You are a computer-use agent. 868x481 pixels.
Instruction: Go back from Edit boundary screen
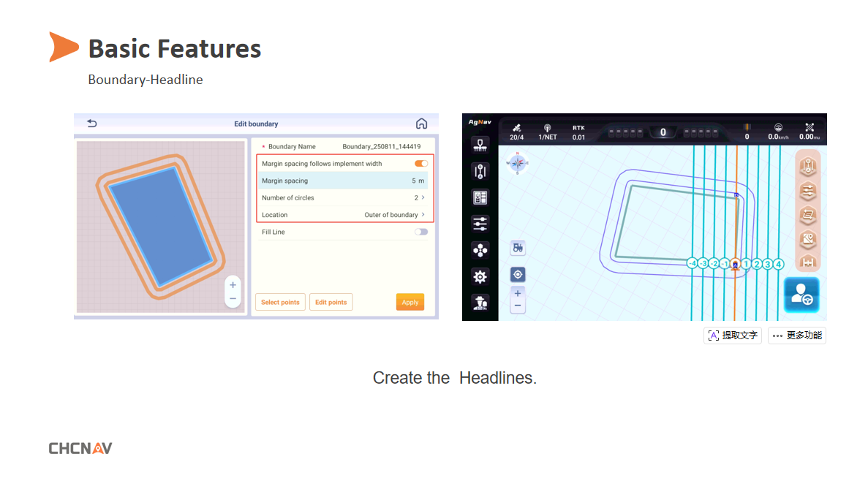pos(91,124)
